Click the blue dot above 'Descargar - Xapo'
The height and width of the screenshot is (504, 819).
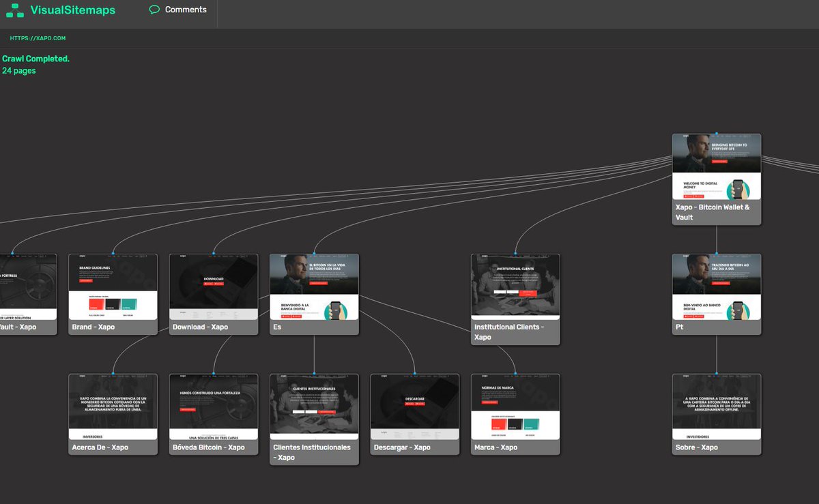coord(414,372)
